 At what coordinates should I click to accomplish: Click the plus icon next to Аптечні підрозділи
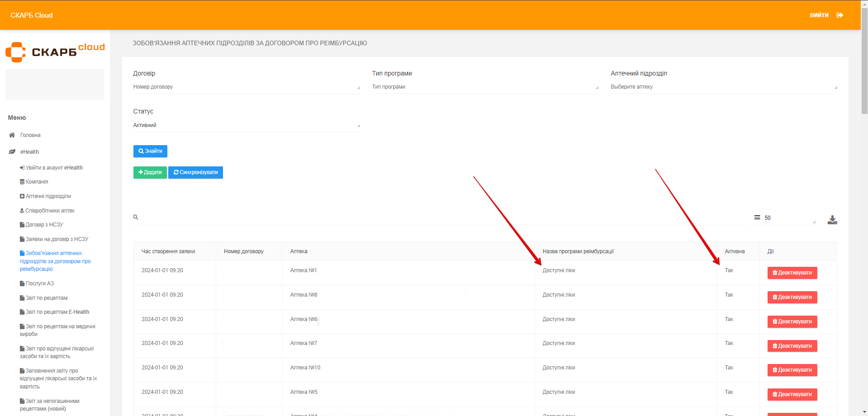click(22, 196)
